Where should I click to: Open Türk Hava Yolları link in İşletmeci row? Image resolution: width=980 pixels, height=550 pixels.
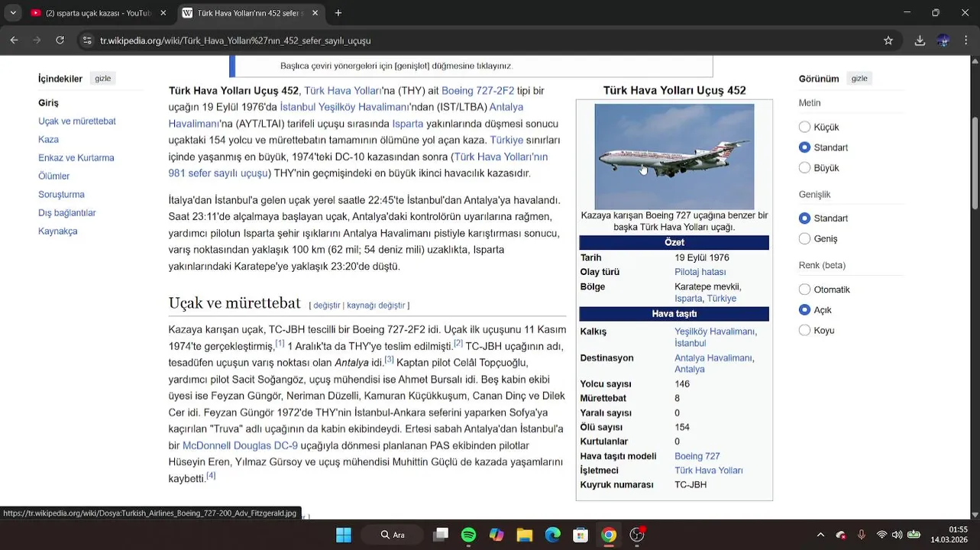point(708,471)
